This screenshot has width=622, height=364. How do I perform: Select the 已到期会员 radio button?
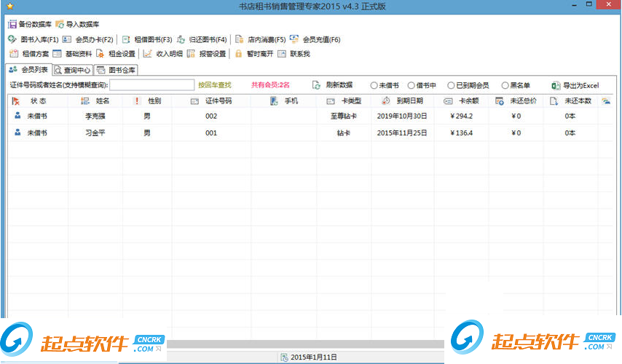451,85
